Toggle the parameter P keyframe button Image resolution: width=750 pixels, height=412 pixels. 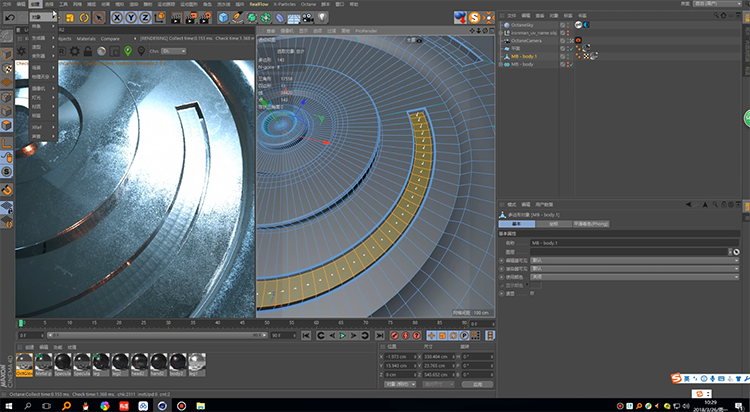(464, 335)
